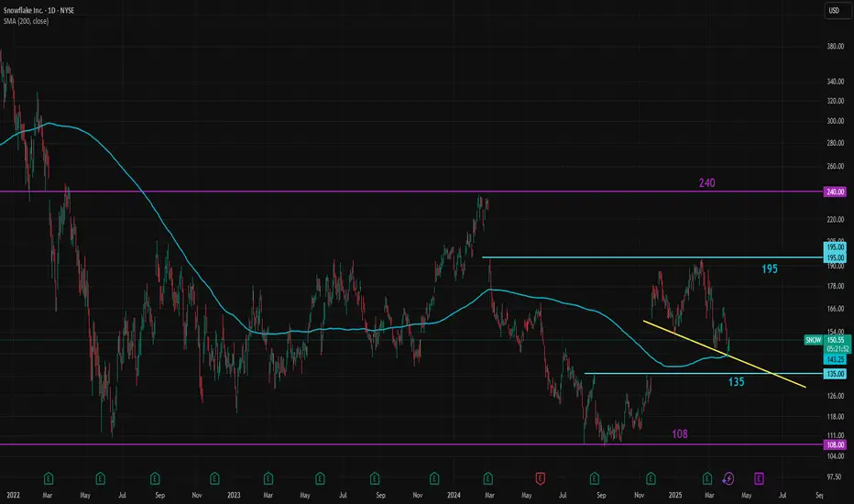The width and height of the screenshot is (854, 504).
Task: Click earnings marker above Sep 2022
Action: pyautogui.click(x=155, y=478)
